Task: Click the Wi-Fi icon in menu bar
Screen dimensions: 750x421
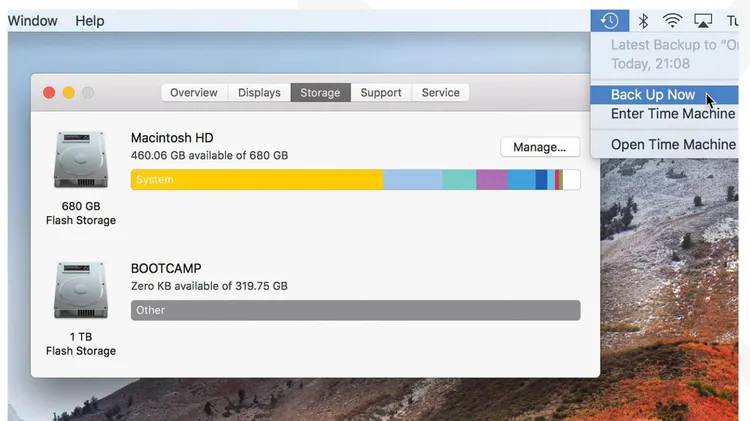Action: (673, 21)
